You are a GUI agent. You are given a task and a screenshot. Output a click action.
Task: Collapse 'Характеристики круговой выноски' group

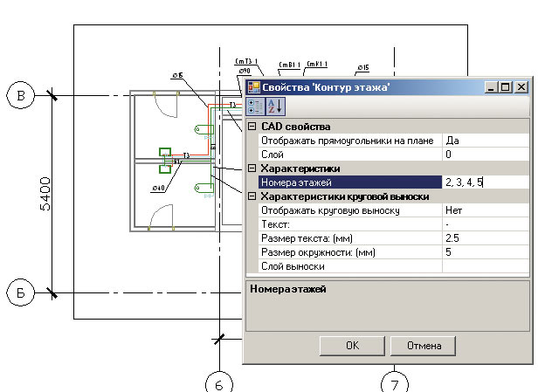tap(252, 197)
